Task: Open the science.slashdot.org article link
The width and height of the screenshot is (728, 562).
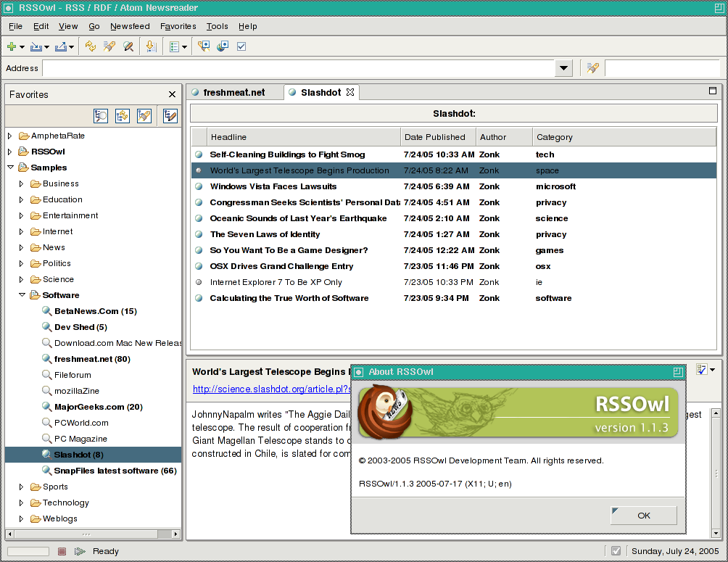Action: click(272, 389)
